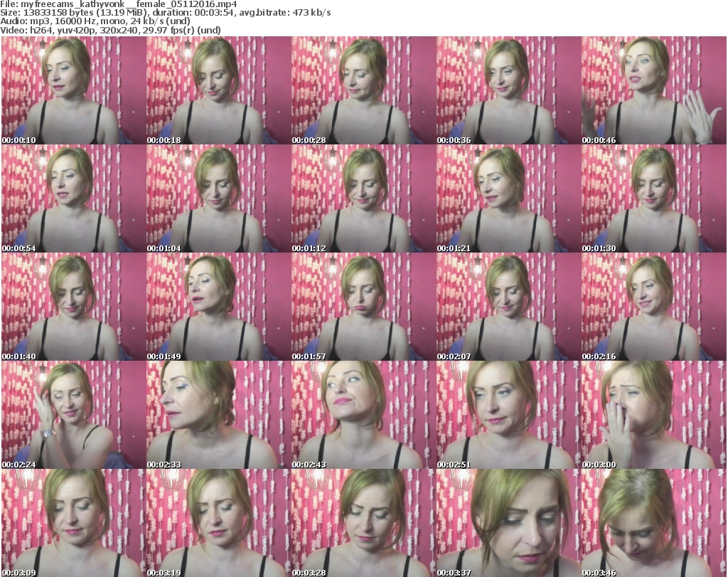View the frame at 00:03:19
This screenshot has width=728, height=577.
coord(219,523)
